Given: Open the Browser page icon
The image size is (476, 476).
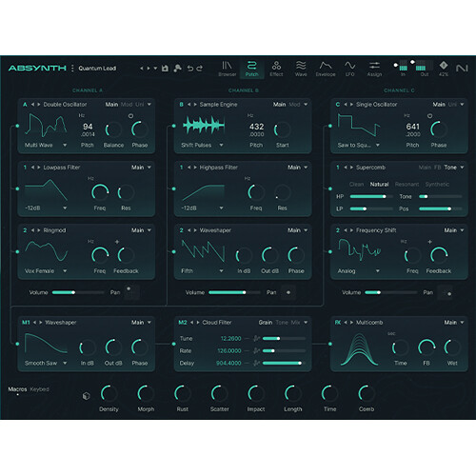Looking at the screenshot, I should coord(227,69).
